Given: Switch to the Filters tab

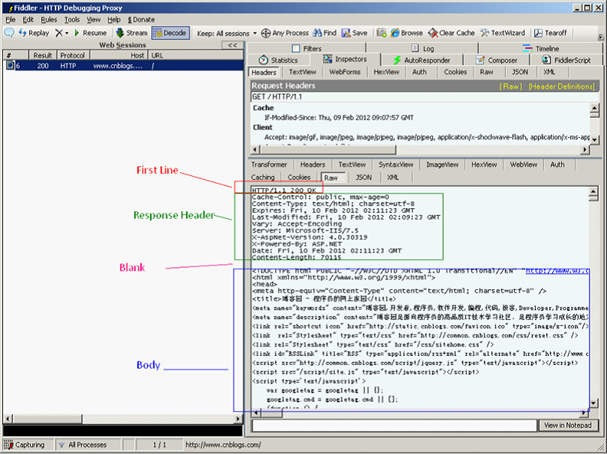Looking at the screenshot, I should [307, 48].
